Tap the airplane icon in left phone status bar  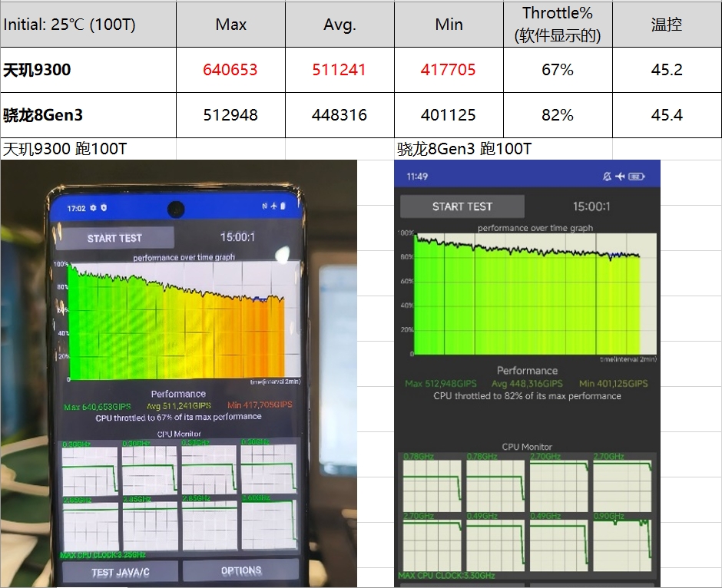coord(273,206)
